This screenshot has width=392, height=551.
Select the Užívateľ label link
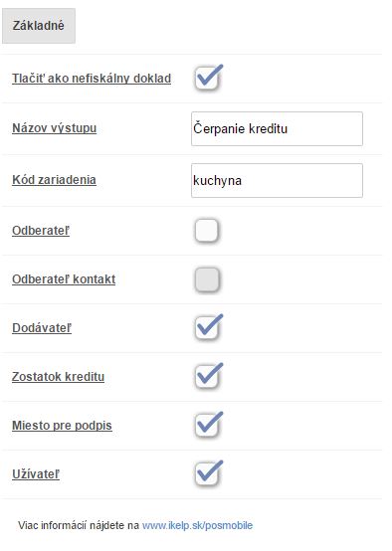click(36, 474)
